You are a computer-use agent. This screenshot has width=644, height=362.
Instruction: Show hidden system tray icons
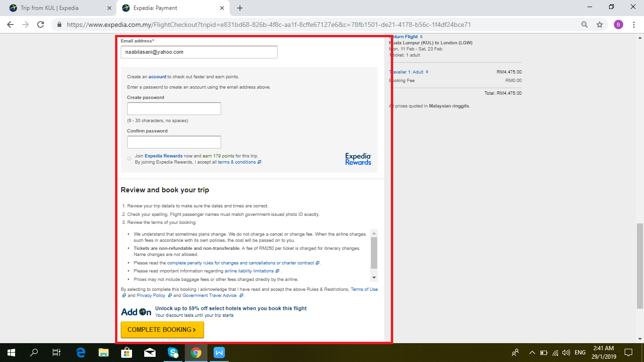[x=532, y=352]
